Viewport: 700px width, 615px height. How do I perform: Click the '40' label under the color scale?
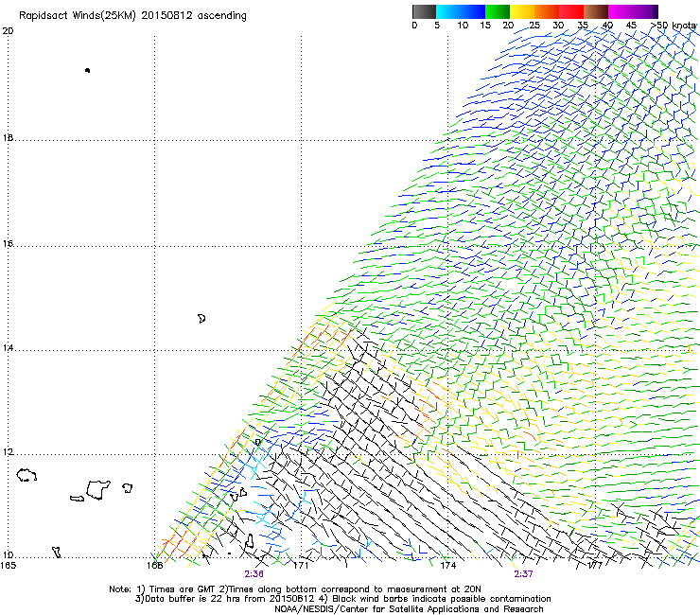point(607,26)
